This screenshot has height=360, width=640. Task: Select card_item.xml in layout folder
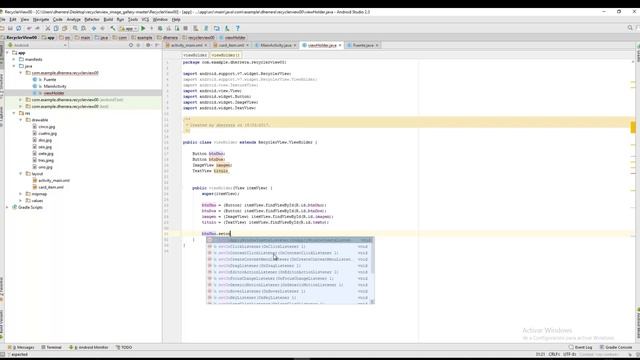point(51,187)
